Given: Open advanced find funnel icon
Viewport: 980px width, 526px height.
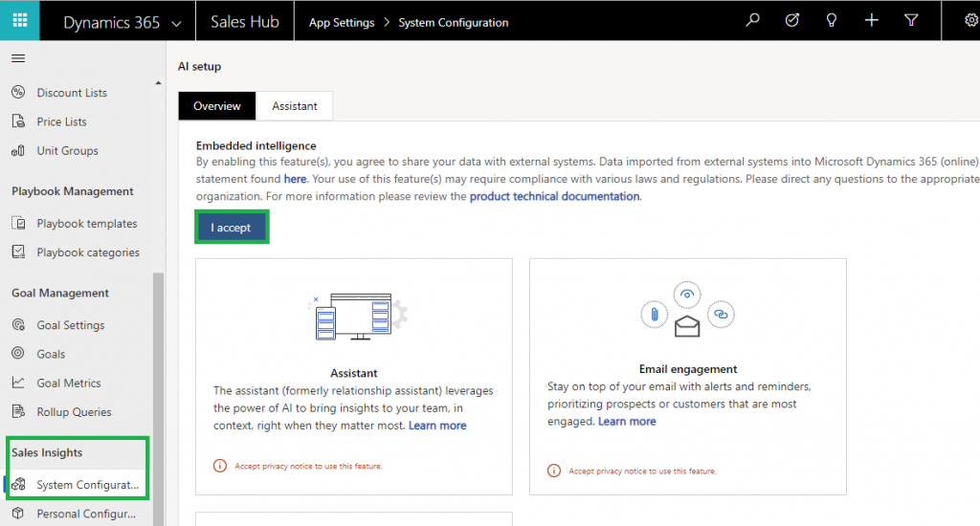Looking at the screenshot, I should click(x=911, y=20).
